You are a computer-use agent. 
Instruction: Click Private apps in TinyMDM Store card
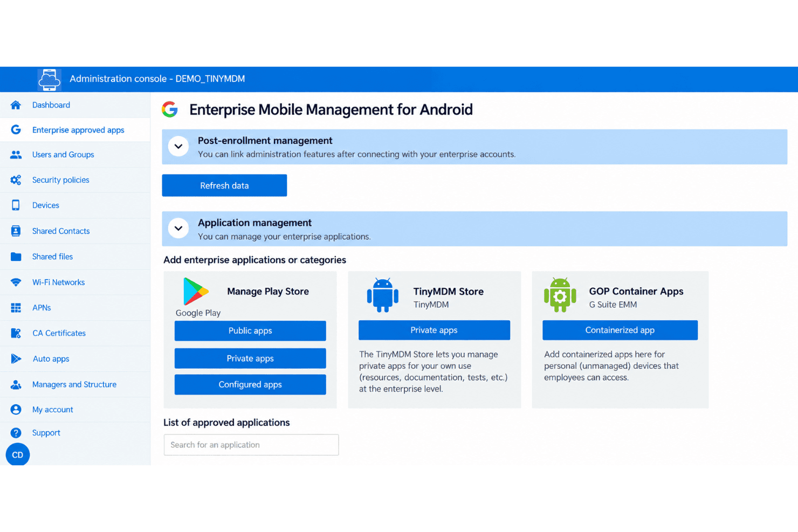[x=434, y=330]
